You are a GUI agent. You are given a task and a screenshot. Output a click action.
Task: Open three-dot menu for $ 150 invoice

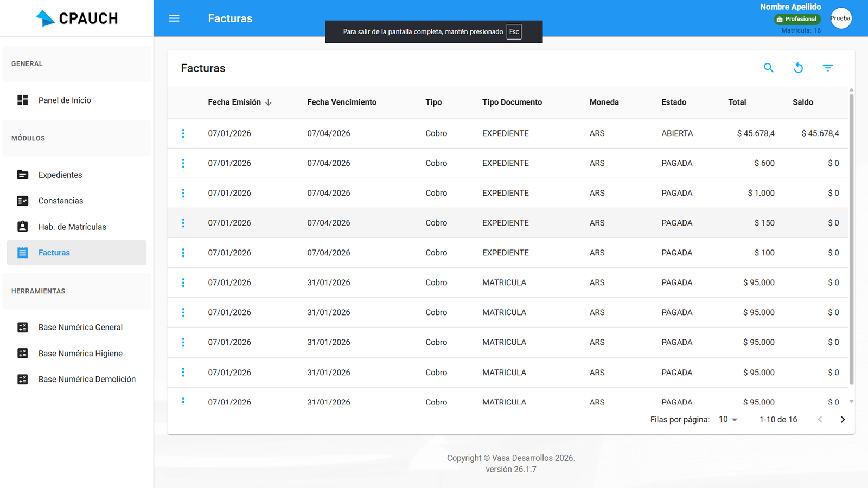click(x=183, y=223)
